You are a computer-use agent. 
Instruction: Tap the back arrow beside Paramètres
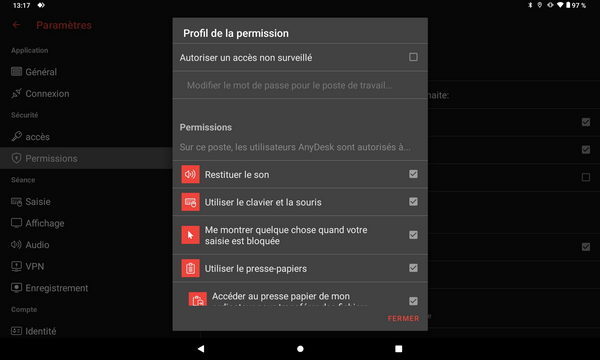click(x=16, y=25)
